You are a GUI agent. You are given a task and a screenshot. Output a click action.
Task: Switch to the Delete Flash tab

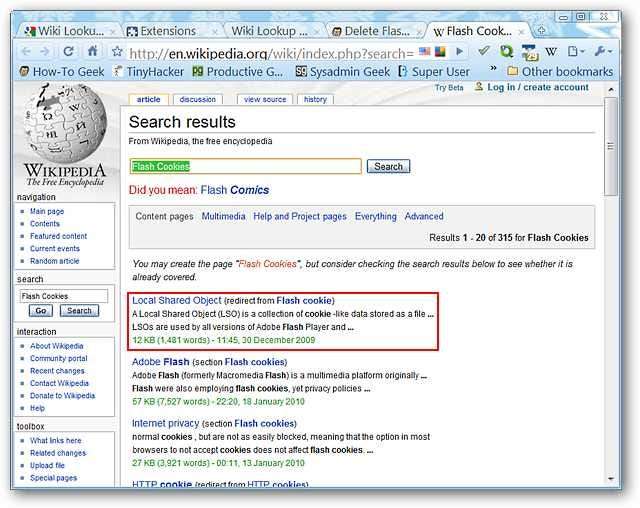pos(372,31)
